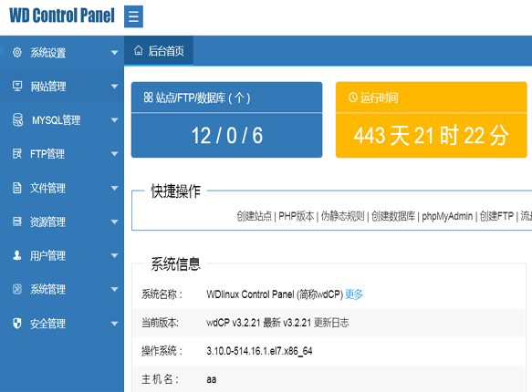Click the 当前版本 row label

point(160,323)
